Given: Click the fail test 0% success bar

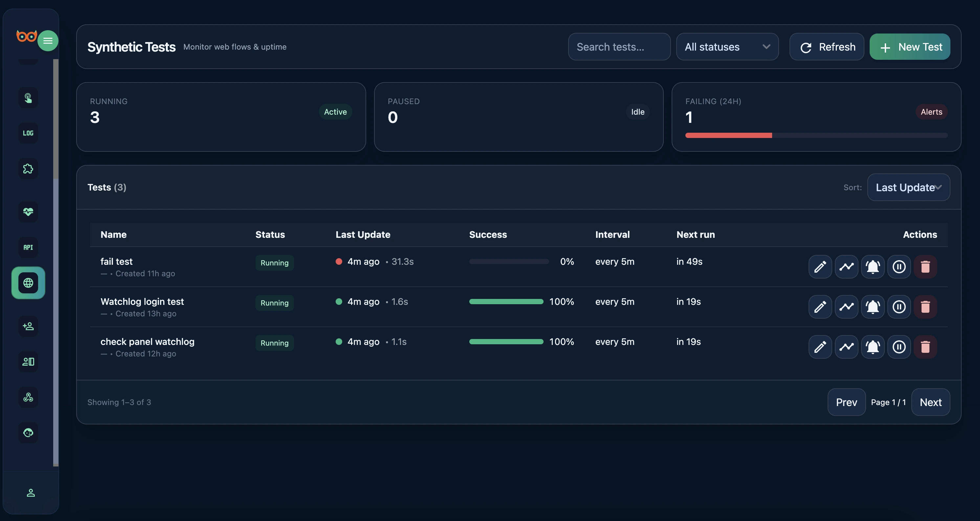Looking at the screenshot, I should [509, 261].
